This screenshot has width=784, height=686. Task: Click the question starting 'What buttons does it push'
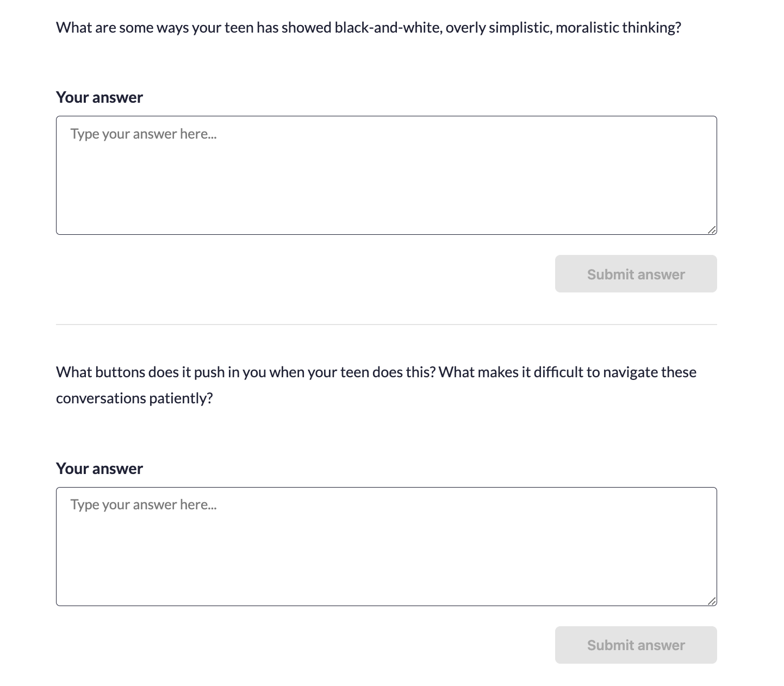click(376, 385)
